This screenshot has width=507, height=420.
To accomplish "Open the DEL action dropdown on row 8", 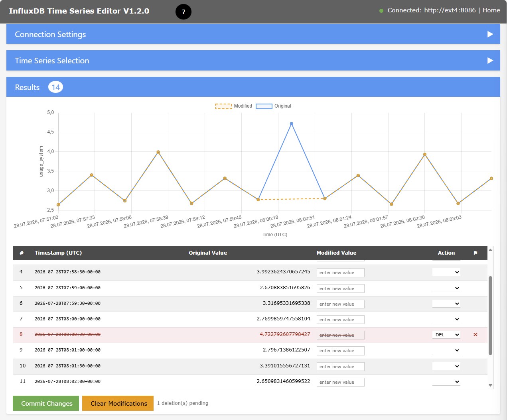I will (x=446, y=335).
